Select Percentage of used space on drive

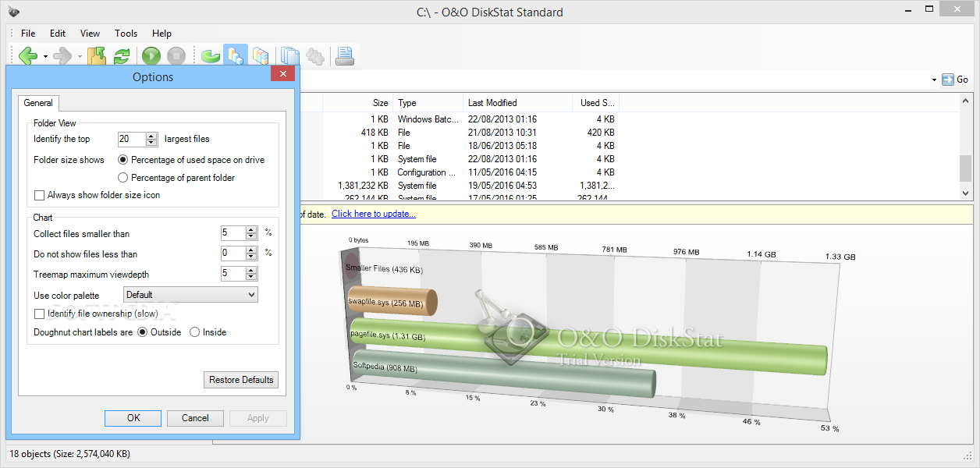[123, 160]
